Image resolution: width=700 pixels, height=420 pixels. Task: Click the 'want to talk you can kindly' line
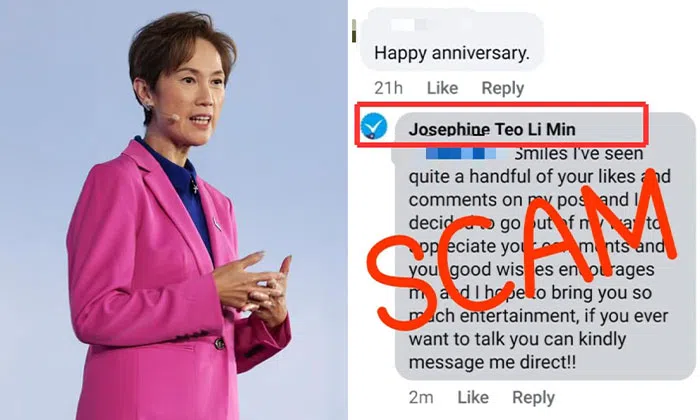click(x=517, y=339)
